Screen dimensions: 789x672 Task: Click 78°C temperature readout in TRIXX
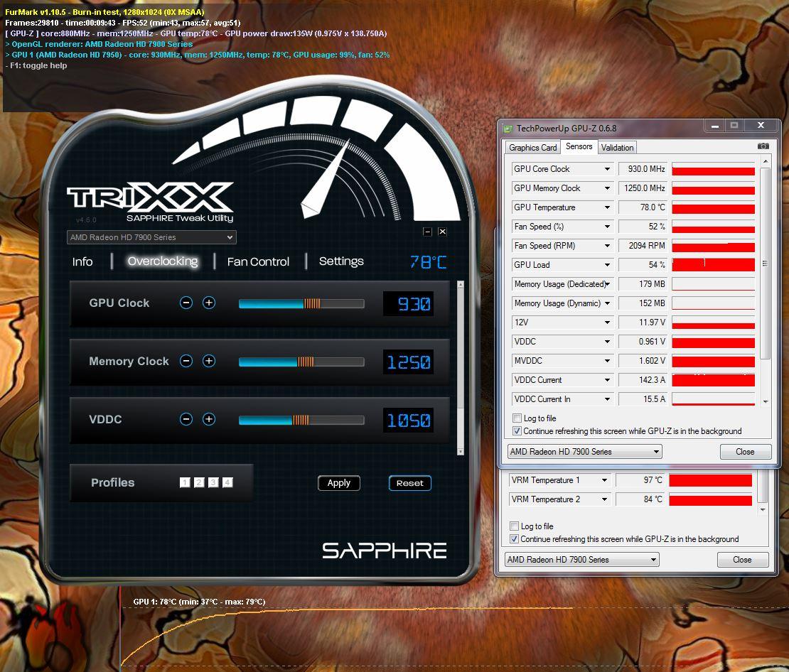click(428, 262)
